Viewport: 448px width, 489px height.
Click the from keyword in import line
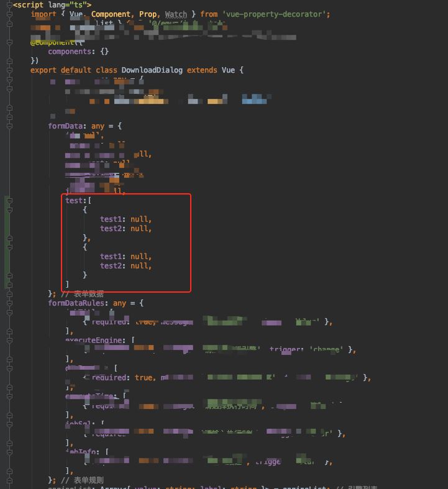[209, 14]
